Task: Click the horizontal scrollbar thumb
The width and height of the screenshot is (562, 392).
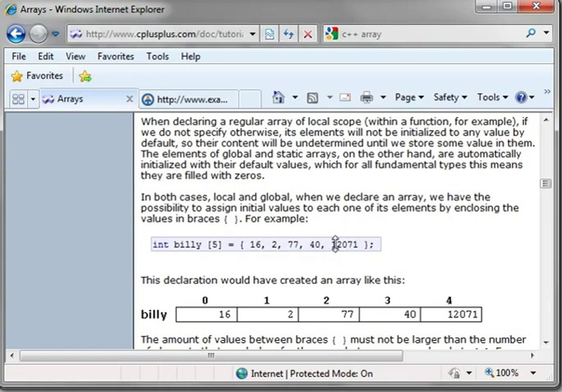Action: pyautogui.click(x=211, y=356)
